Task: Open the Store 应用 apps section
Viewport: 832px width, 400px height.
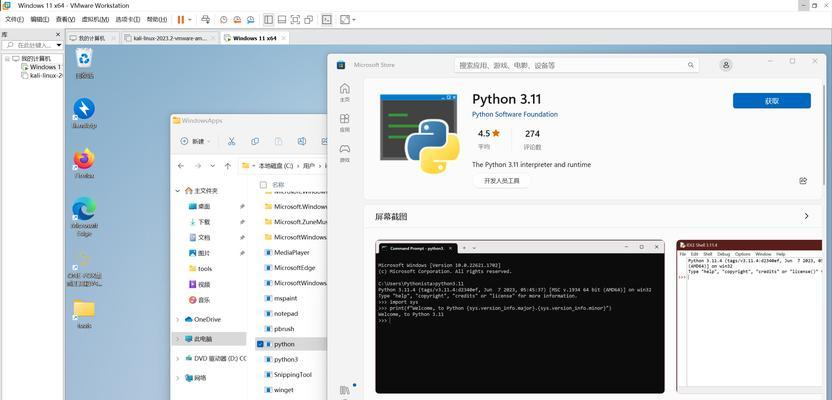Action: point(345,123)
